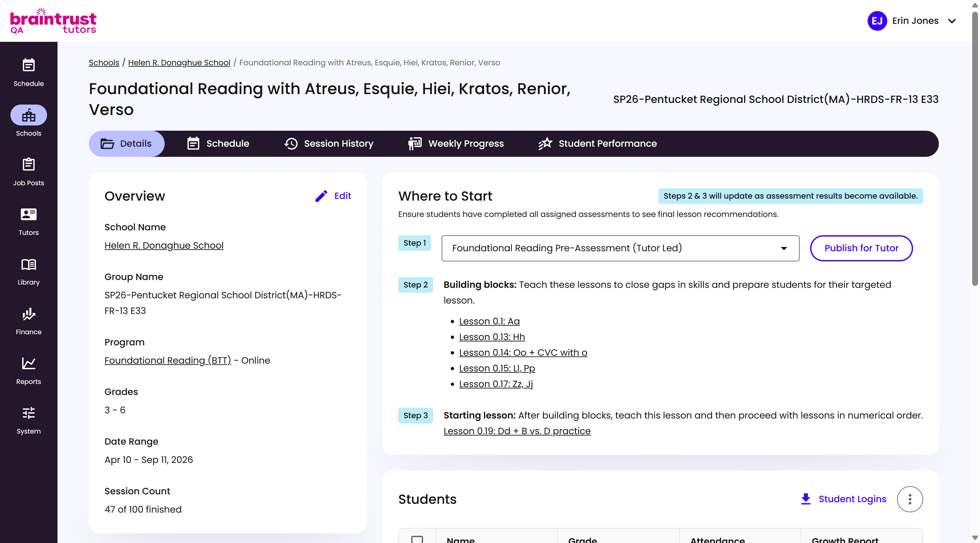This screenshot has height=543, width=980.
Task: Switch to the Student Performance tab
Action: tap(597, 143)
